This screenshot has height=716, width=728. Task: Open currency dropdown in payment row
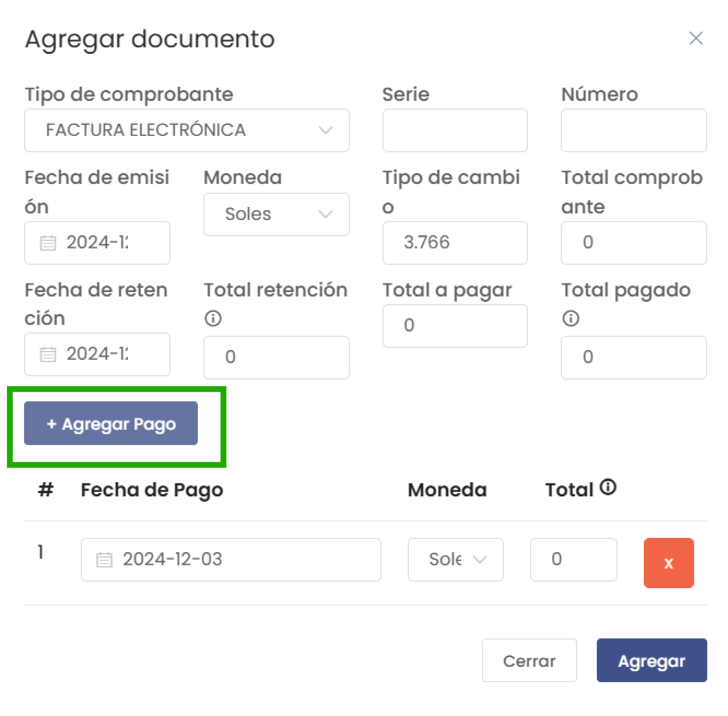pos(455,559)
